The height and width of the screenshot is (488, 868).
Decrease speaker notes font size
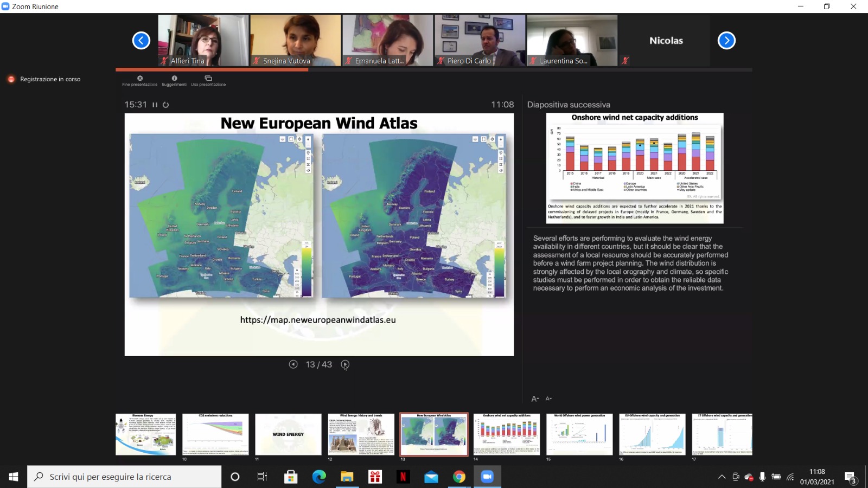548,399
